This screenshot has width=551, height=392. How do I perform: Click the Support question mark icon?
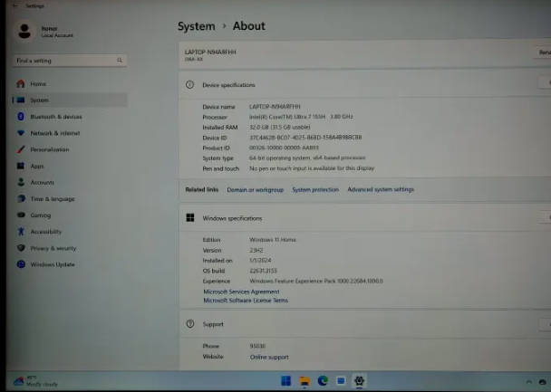(x=190, y=324)
